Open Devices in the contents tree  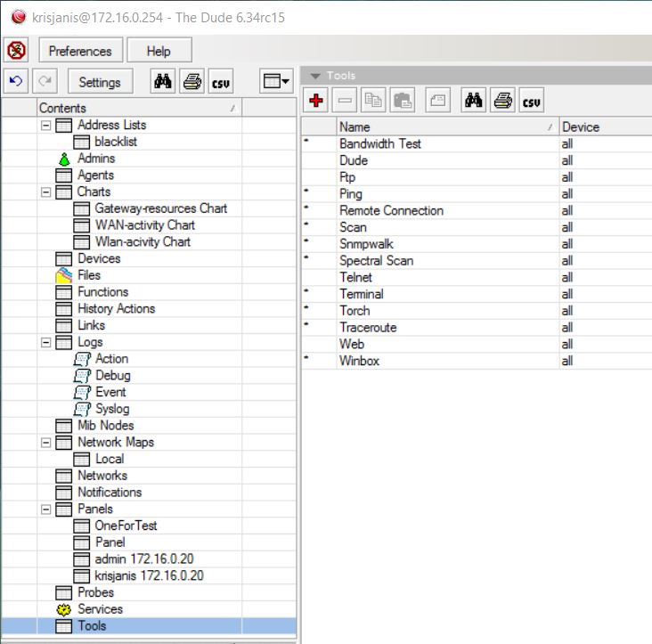99,258
